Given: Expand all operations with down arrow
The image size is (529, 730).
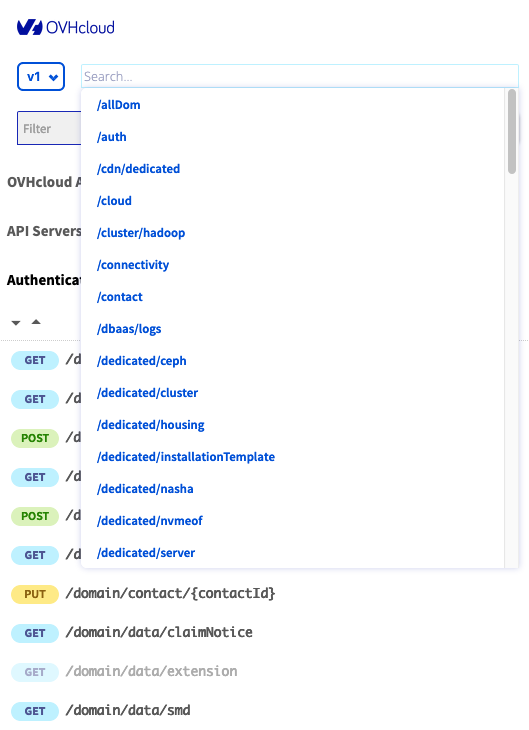Looking at the screenshot, I should coord(16,323).
